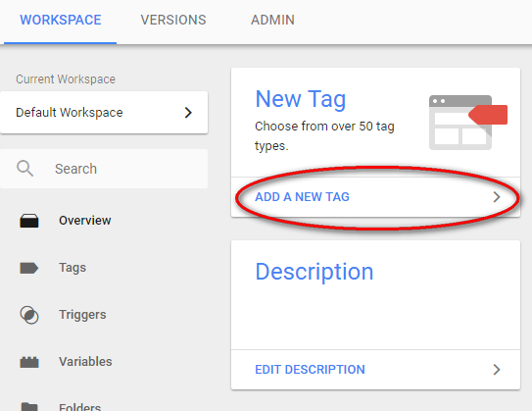Go to the Admin tab
This screenshot has height=411, width=532.
click(x=272, y=20)
